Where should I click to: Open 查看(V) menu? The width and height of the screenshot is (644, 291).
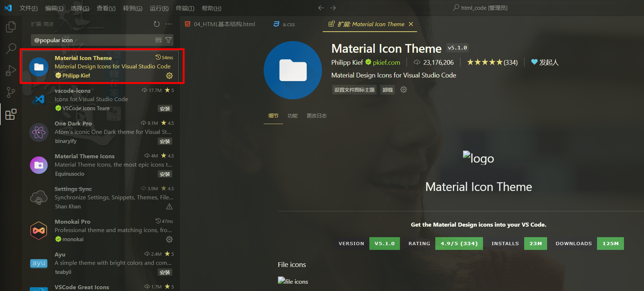tap(106, 8)
